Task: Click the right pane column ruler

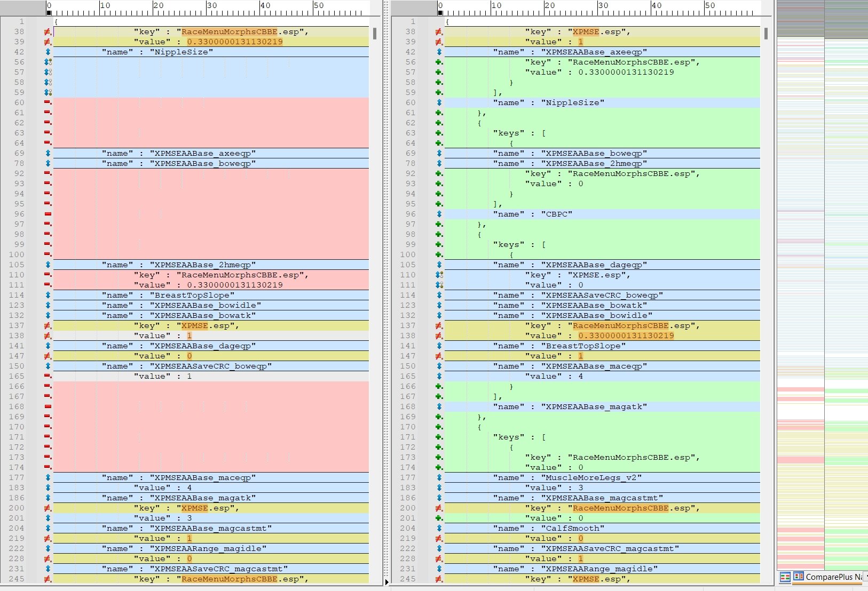Action: pyautogui.click(x=598, y=8)
